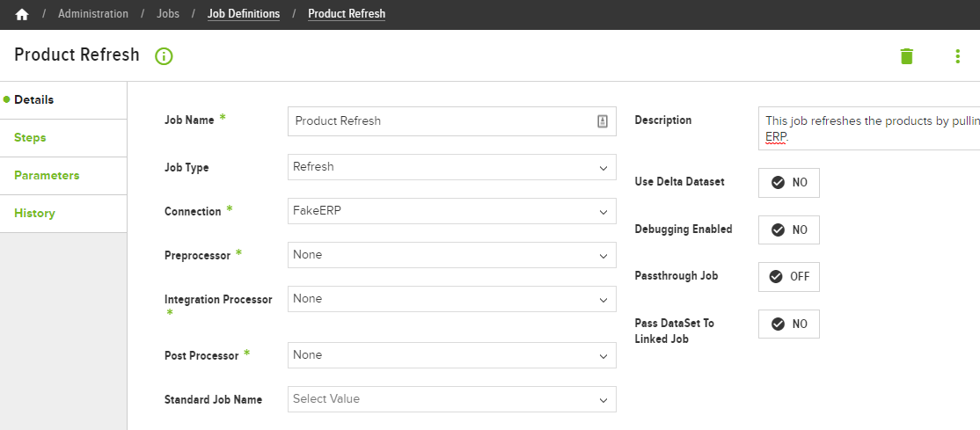
Task: Click the contact card icon in Job Name field
Action: tap(602, 121)
